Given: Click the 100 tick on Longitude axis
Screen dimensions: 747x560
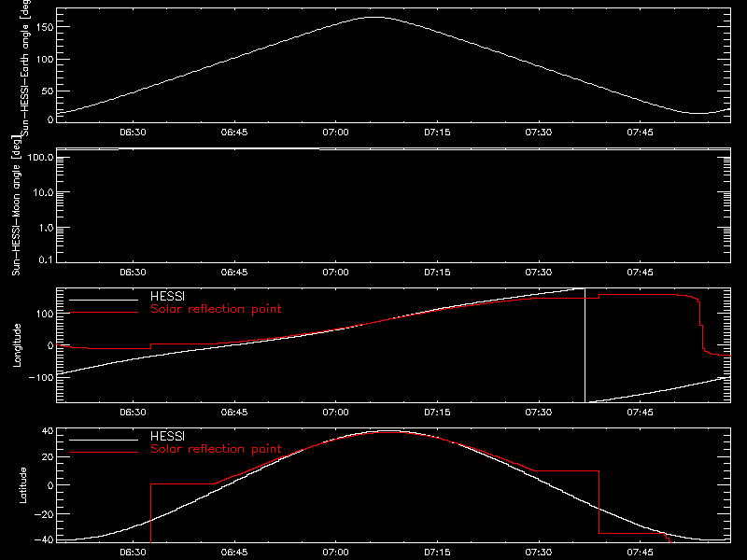Looking at the screenshot, I should tap(45, 314).
